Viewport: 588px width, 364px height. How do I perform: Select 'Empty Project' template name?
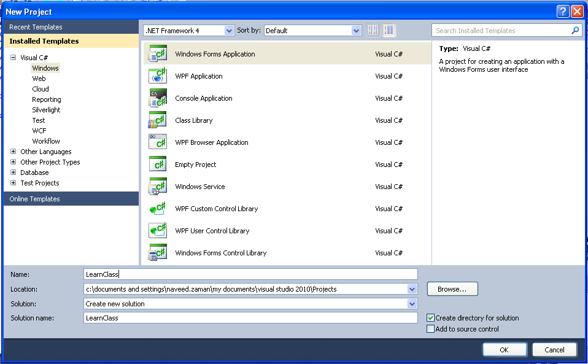[x=195, y=165]
